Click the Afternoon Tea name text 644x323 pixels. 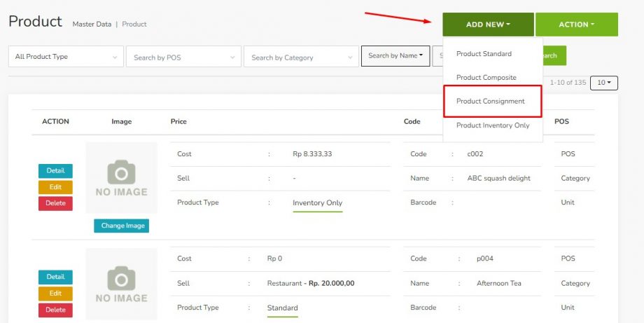(x=499, y=283)
